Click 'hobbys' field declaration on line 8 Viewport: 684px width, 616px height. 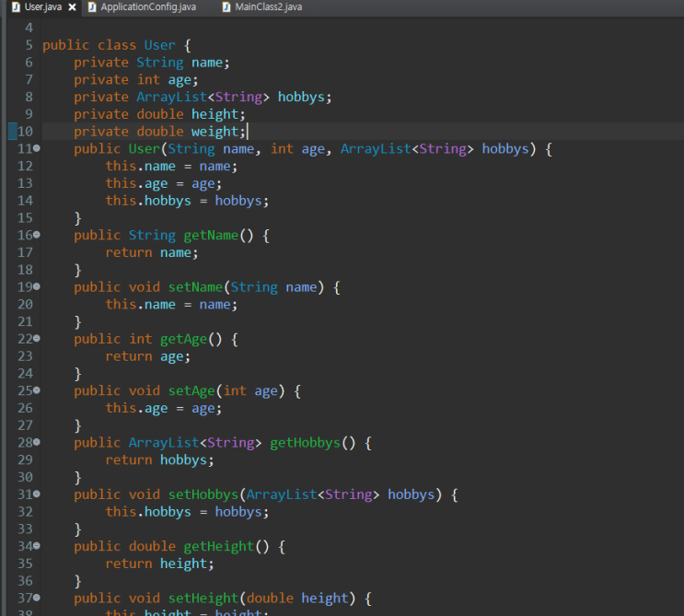tap(301, 97)
